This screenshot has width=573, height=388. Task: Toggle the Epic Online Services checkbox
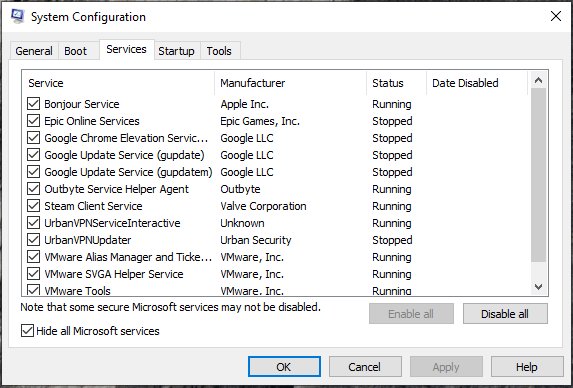coord(34,121)
